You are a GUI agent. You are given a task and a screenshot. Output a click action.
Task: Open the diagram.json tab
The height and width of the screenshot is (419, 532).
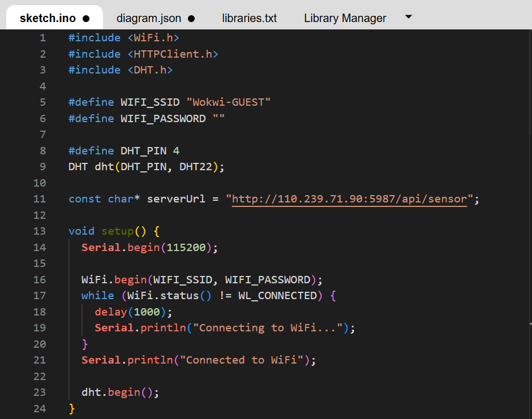pyautogui.click(x=156, y=18)
